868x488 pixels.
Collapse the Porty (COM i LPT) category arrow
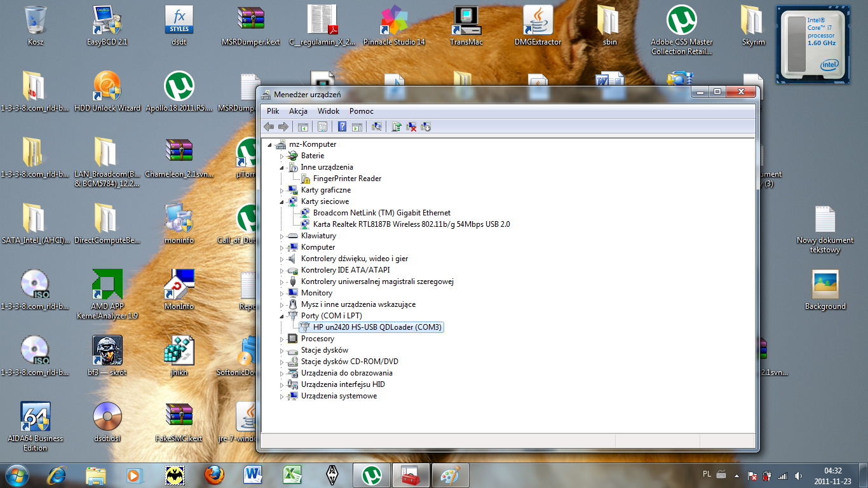282,316
